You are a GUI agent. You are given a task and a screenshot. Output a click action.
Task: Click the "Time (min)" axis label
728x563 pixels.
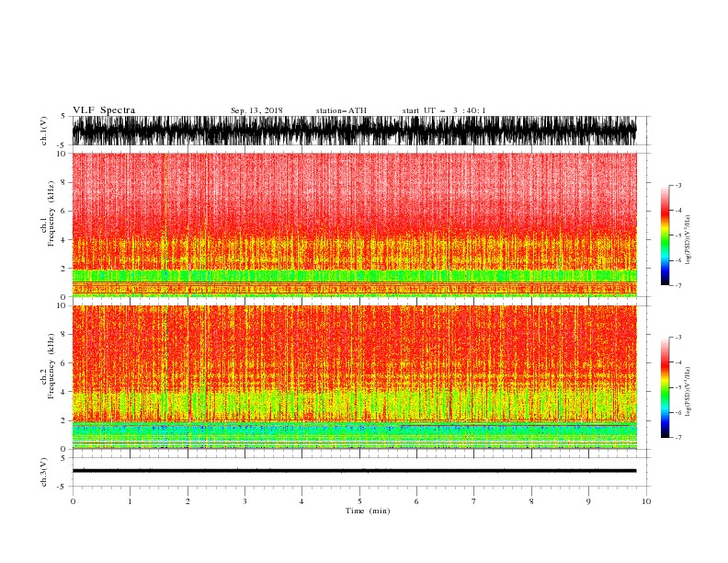(368, 511)
